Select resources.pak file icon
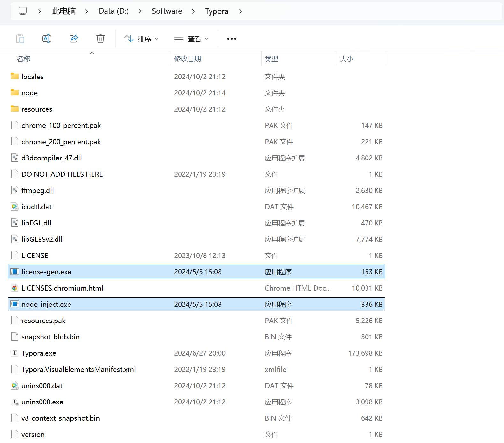Screen dimensions: 504x443 pos(15,320)
